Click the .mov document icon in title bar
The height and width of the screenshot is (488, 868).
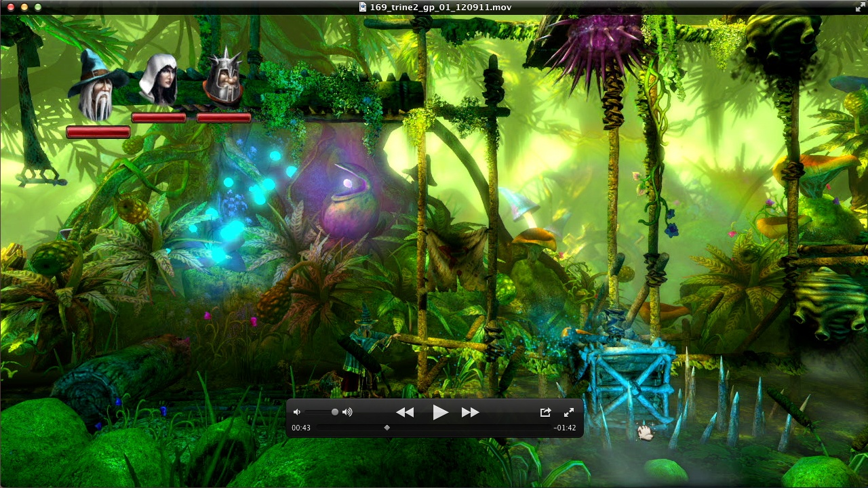(x=363, y=7)
